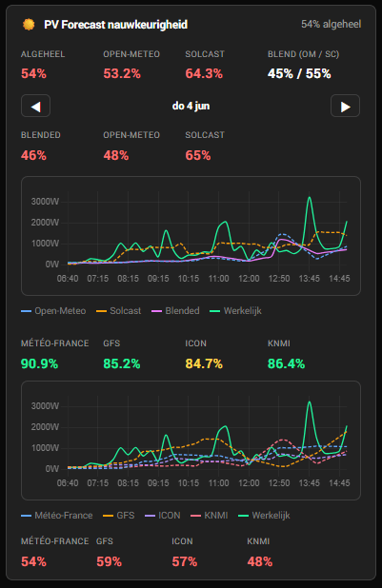Click the Open-Meteo overall value 53.2%
This screenshot has height=588, width=382.
coord(122,73)
